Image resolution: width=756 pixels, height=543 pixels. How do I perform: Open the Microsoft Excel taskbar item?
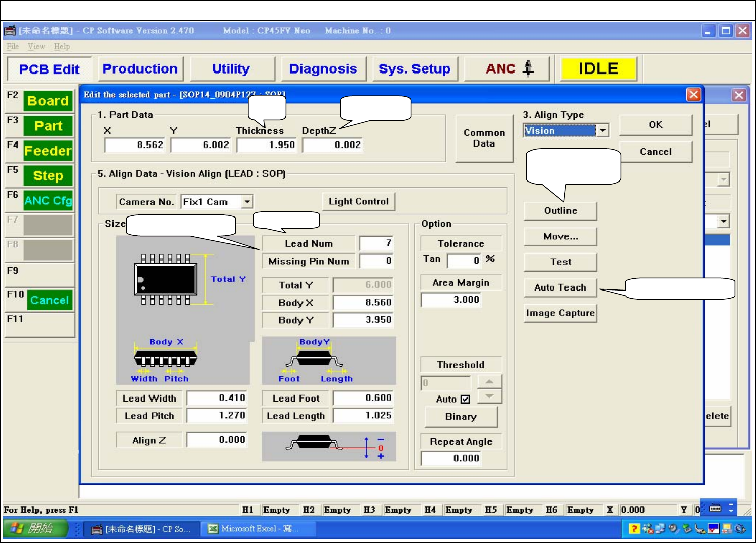(x=259, y=529)
